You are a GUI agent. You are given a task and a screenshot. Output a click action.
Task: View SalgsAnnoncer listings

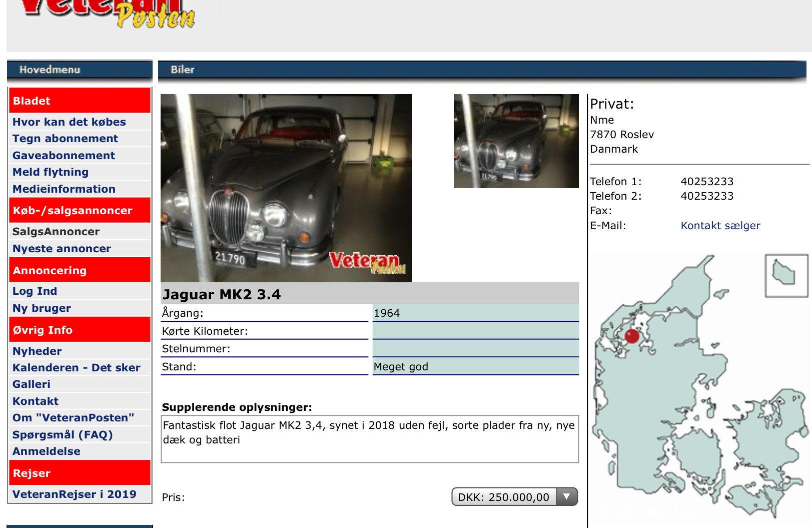point(56,232)
